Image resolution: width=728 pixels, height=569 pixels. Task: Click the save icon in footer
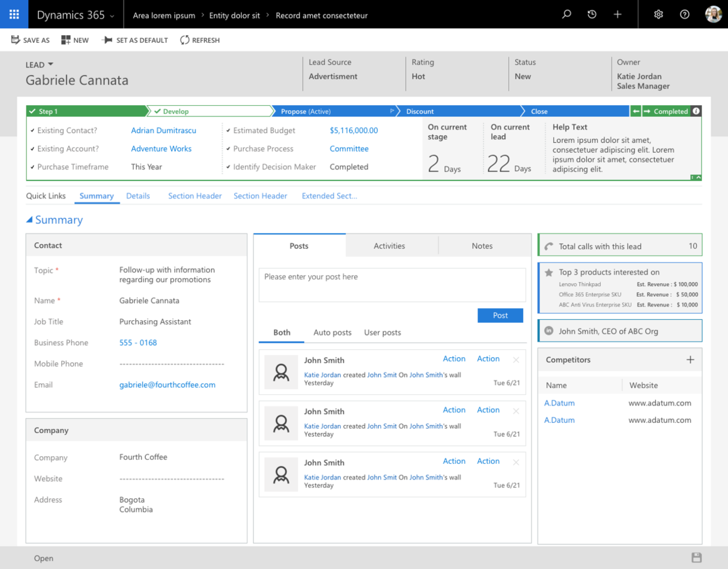696,557
